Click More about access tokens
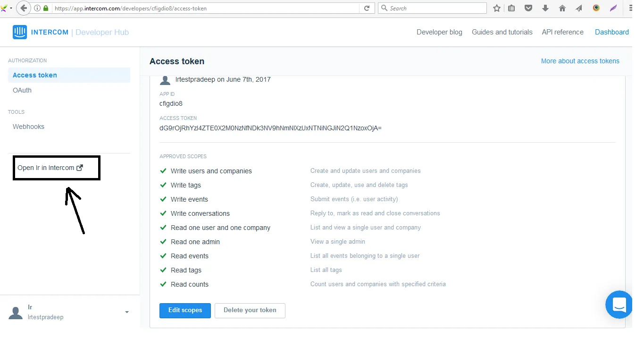Image resolution: width=644 pixels, height=340 pixels. click(x=580, y=61)
